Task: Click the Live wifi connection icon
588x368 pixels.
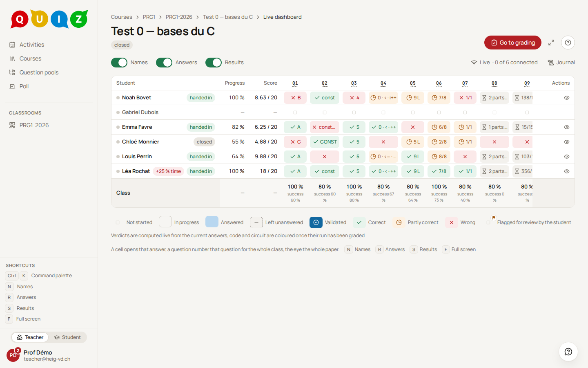Action: click(474, 63)
